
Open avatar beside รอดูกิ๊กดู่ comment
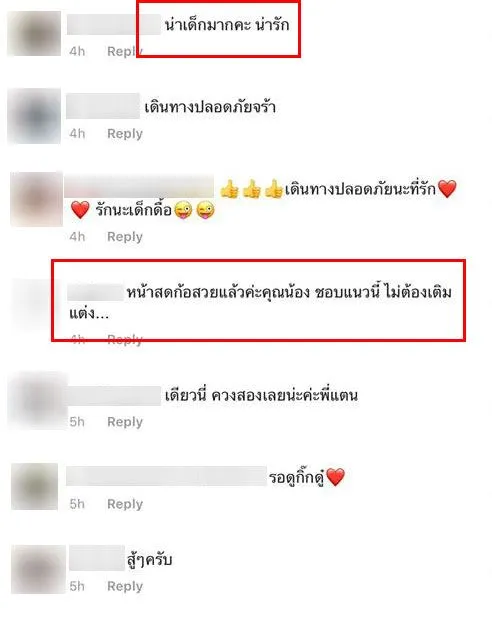coord(35,486)
